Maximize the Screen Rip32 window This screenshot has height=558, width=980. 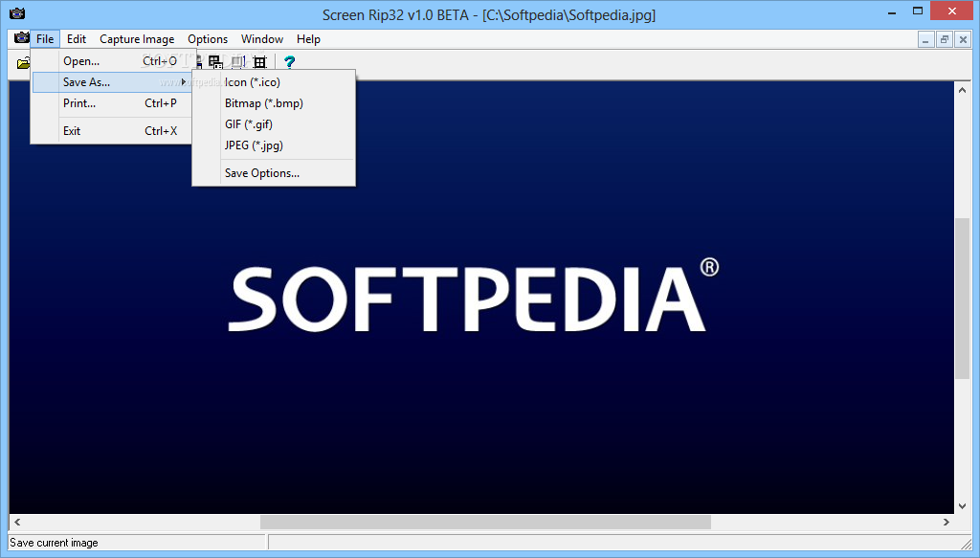coord(918,11)
